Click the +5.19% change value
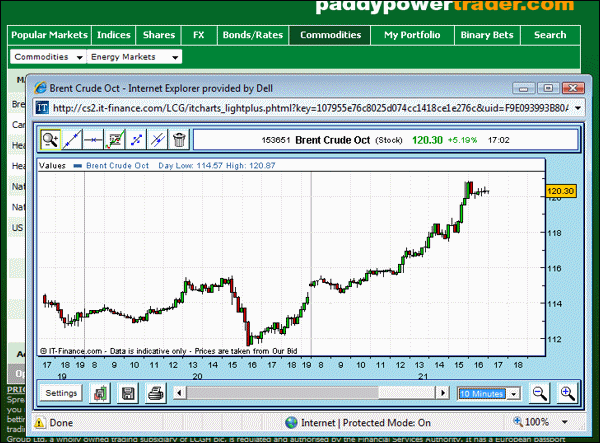The width and height of the screenshot is (600, 443). click(462, 140)
